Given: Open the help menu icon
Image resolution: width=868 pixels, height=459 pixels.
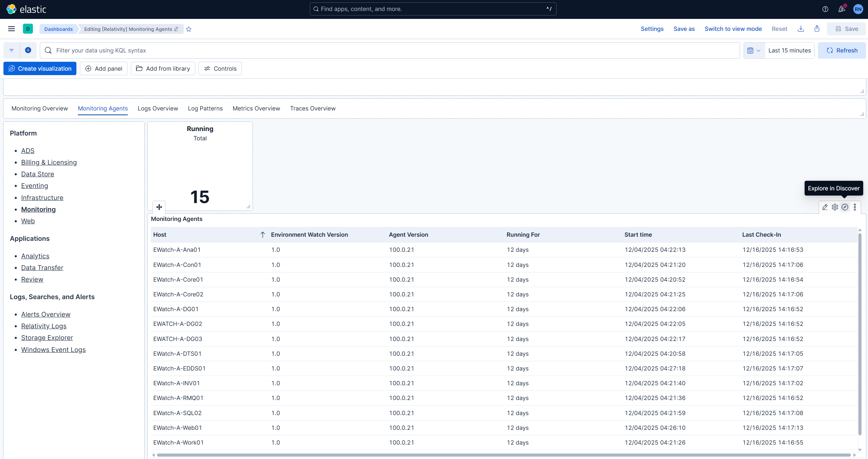Looking at the screenshot, I should 825,9.
